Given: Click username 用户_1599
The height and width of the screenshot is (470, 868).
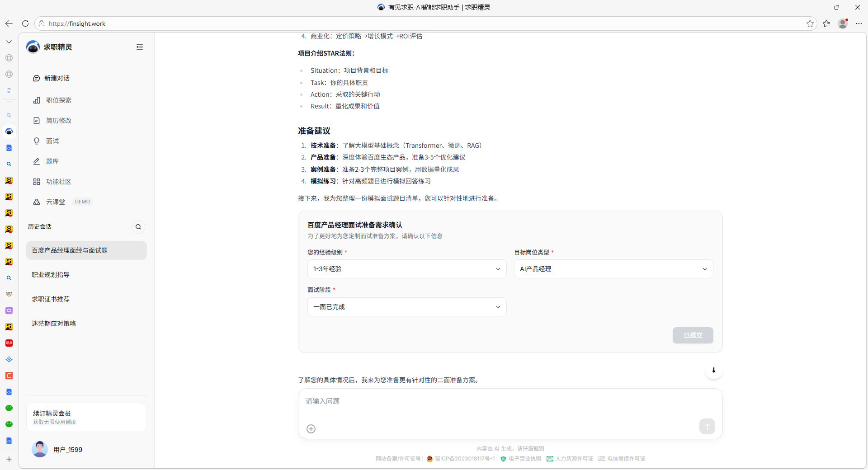Looking at the screenshot, I should coord(68,450).
